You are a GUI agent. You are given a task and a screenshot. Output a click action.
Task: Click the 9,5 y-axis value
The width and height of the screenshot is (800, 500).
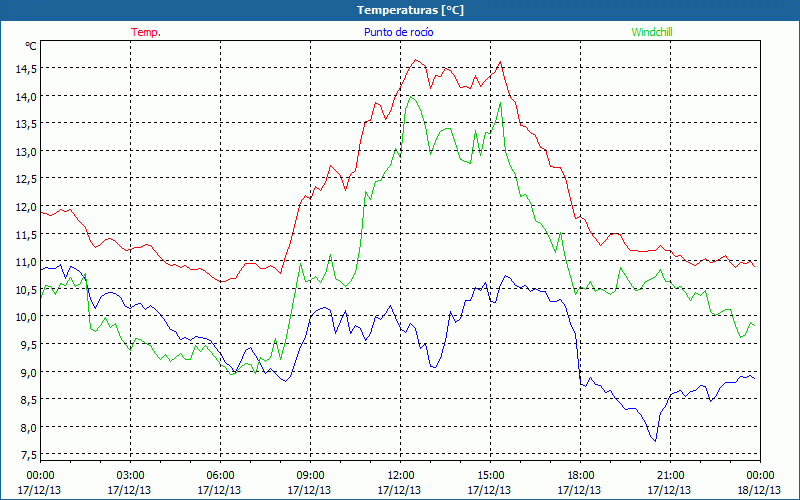tap(28, 344)
